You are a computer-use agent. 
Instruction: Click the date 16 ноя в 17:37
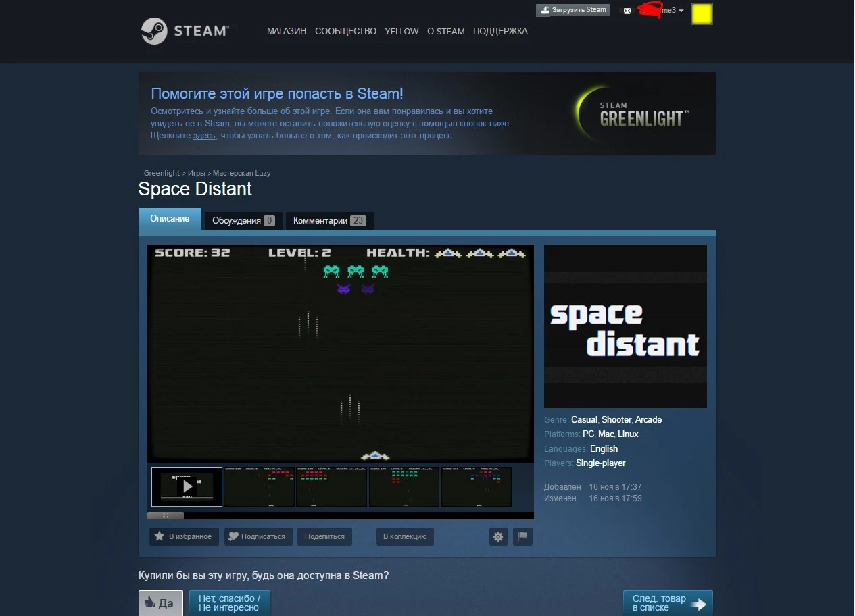615,487
